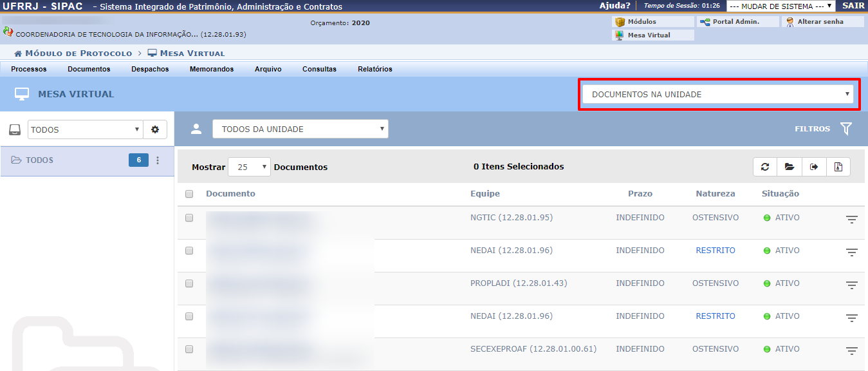The width and height of the screenshot is (868, 371).
Task: Click the Alterar senha button
Action: pyautogui.click(x=822, y=22)
